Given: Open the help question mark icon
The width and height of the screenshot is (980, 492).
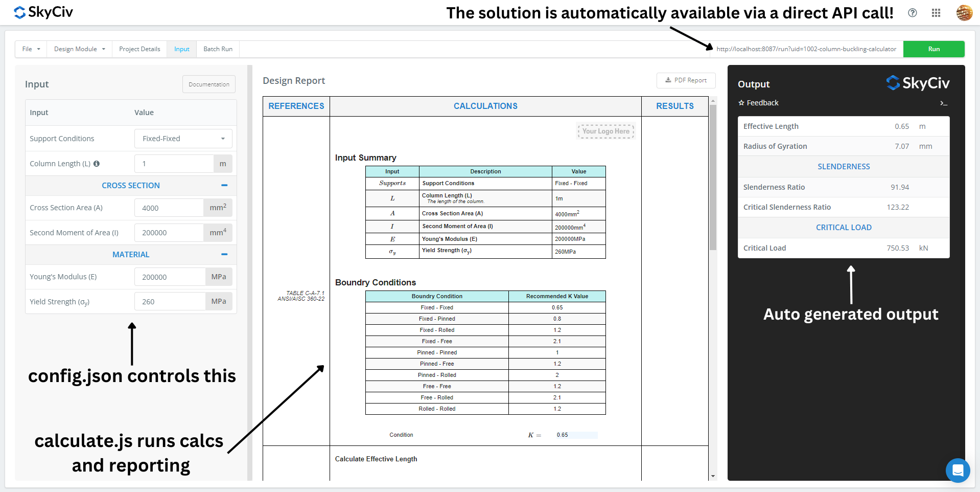Looking at the screenshot, I should point(912,13).
